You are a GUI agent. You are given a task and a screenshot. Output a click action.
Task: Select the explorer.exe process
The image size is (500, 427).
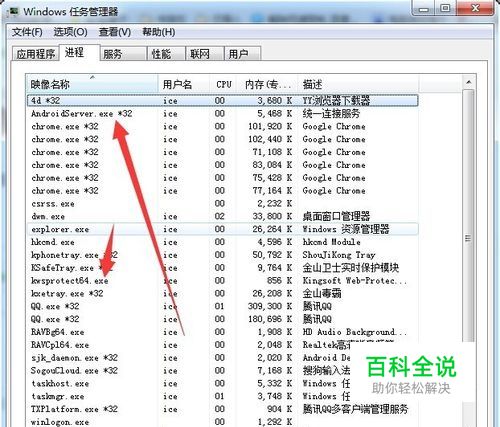coord(223,229)
